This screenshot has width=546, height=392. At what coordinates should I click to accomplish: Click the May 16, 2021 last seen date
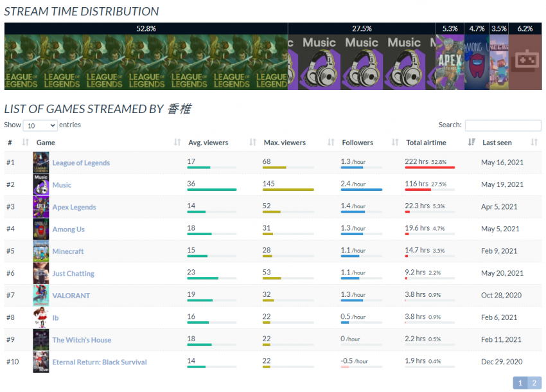pos(502,163)
